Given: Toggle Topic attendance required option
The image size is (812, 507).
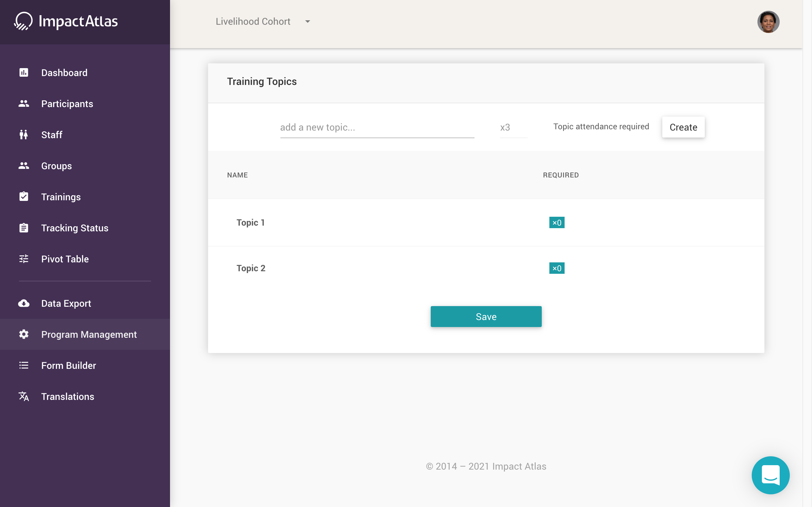Looking at the screenshot, I should [x=601, y=127].
